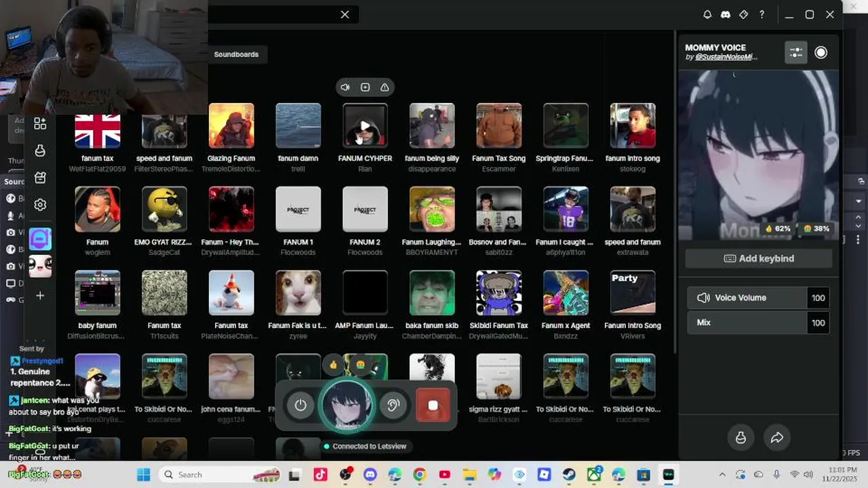This screenshot has height=488, width=868.
Task: Click thumbs-up emoji above the control bar
Action: (333, 365)
